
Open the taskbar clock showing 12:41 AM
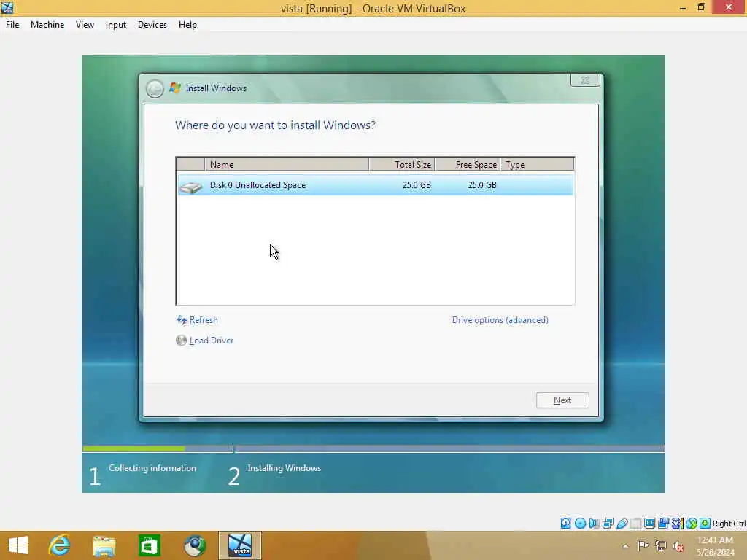pos(715,546)
